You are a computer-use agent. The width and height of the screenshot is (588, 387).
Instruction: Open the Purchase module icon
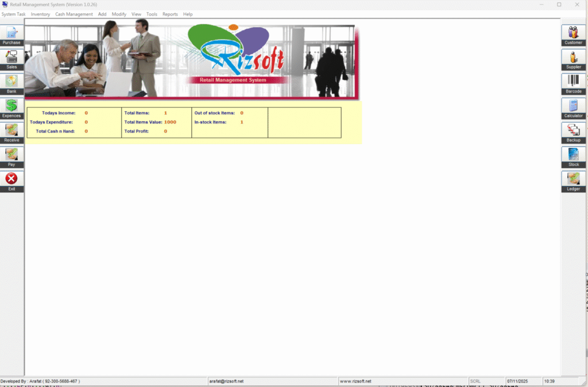pos(11,33)
